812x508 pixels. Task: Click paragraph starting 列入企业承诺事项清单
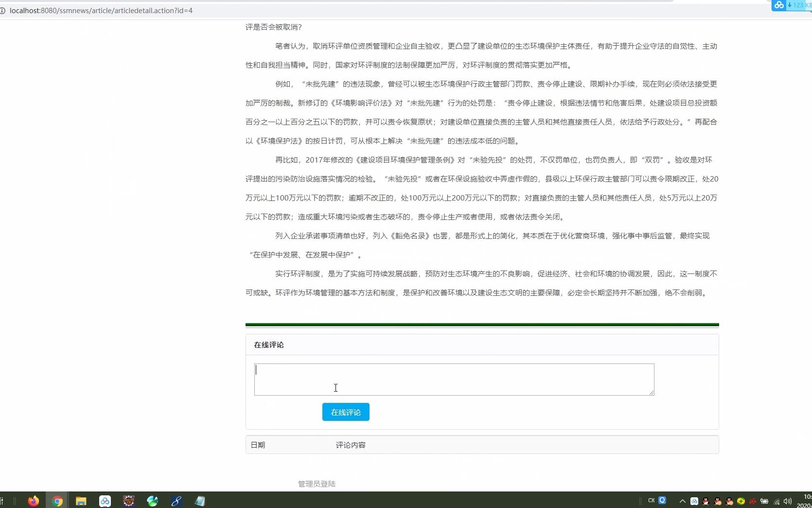coord(477,245)
